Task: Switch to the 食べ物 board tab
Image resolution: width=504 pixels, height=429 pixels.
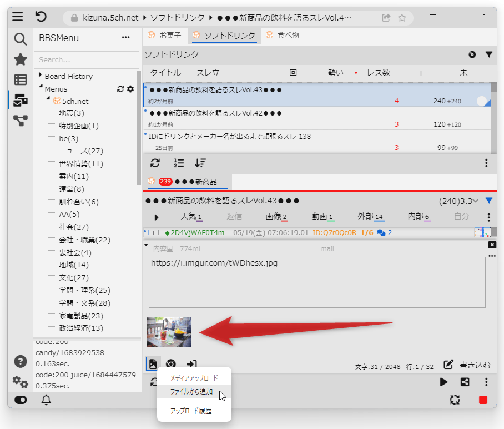Action: pos(283,35)
